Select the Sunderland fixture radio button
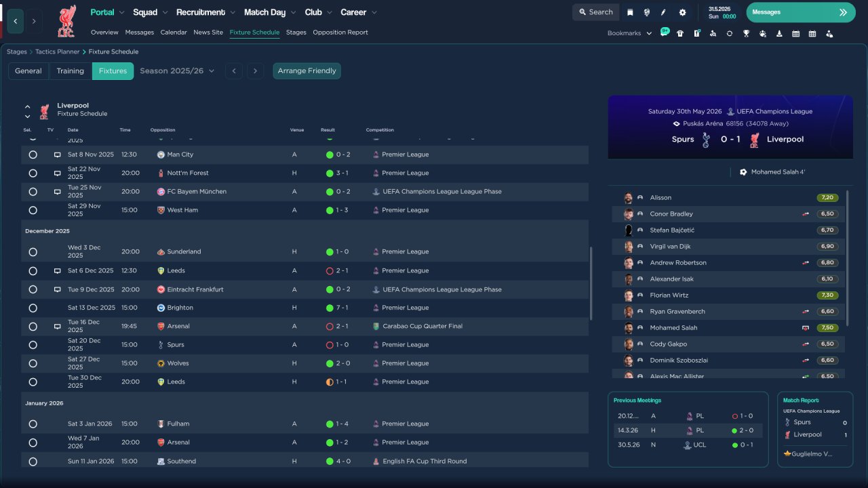Viewport: 868px width, 488px height. 33,252
